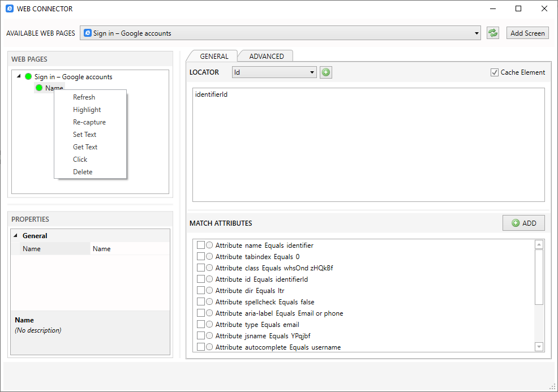Click the green dot beside Sign in page node
The image size is (558, 392).
click(x=28, y=76)
